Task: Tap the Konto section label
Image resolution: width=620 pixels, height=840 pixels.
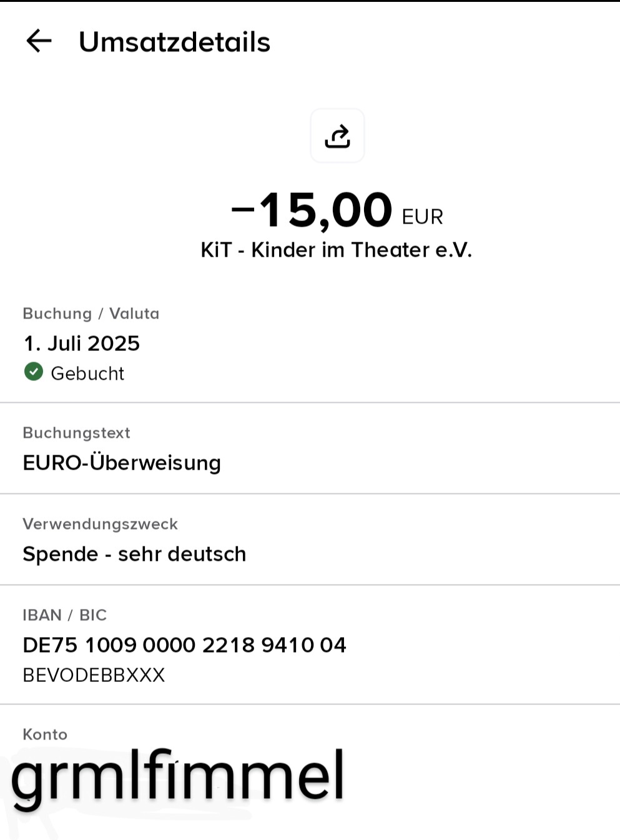Action: point(45,734)
